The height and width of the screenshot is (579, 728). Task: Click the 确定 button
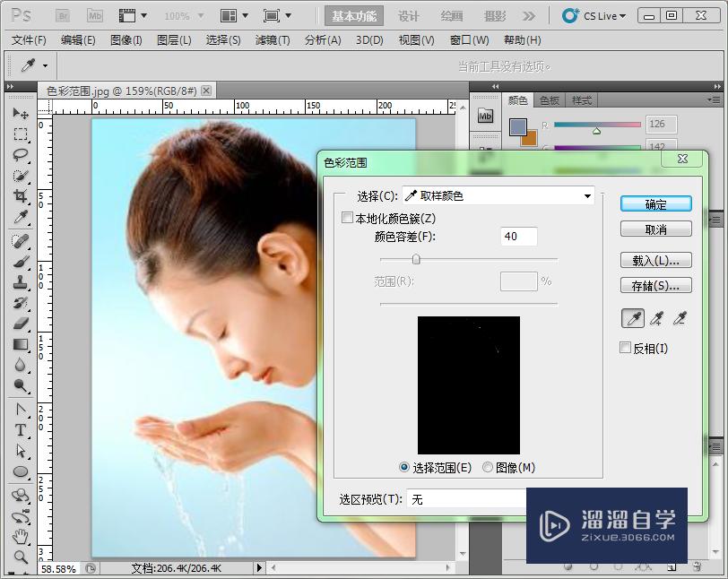point(656,203)
